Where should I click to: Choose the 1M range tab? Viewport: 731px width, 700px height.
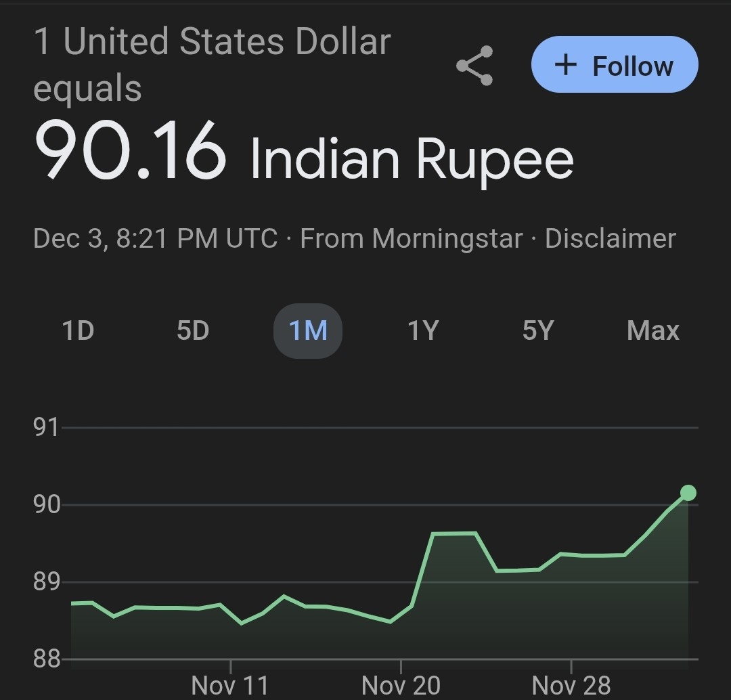pyautogui.click(x=308, y=331)
